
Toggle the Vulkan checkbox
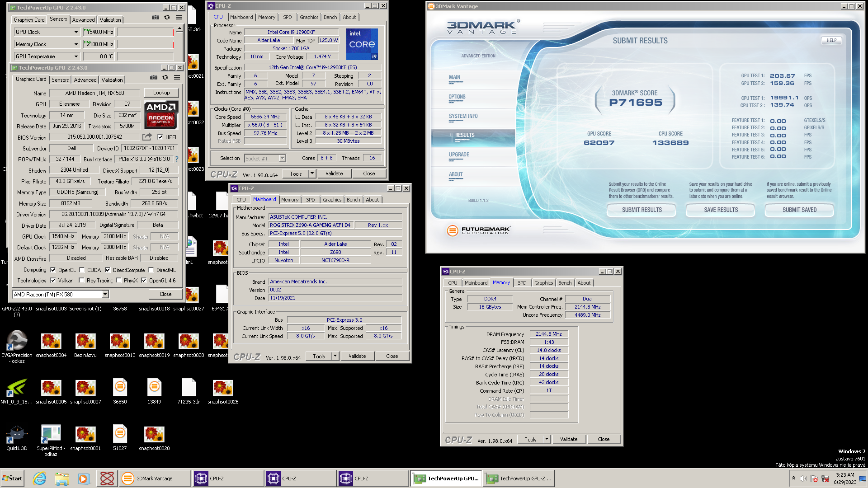(53, 280)
